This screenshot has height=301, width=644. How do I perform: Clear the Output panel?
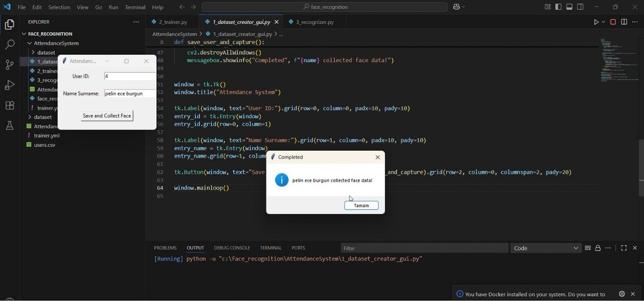(588, 248)
